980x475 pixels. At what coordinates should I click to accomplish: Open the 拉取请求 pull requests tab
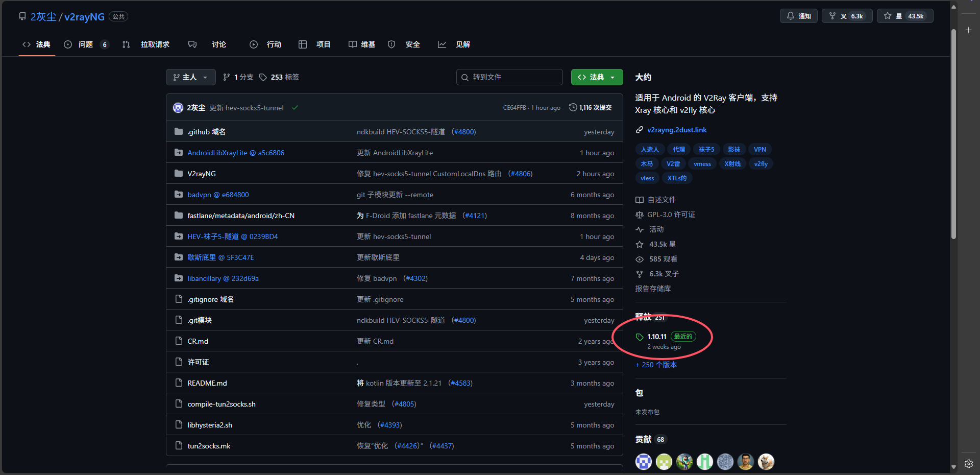point(146,44)
